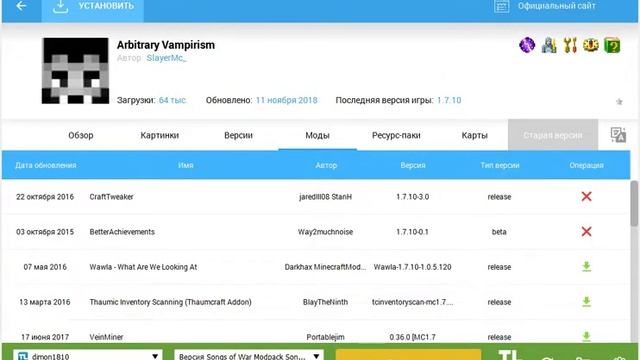Click author Portablejim
Image resolution: width=640 pixels, height=360 pixels.
325,337
